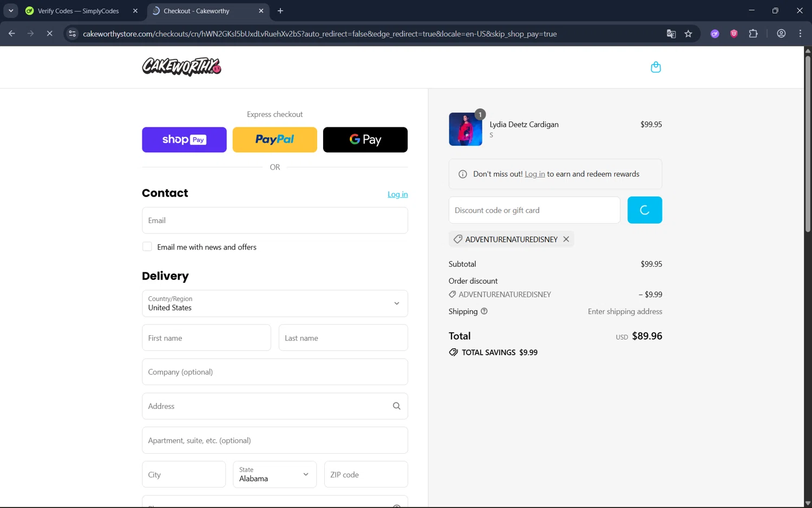Click the USD $89.96 total amount
Screen dimensions: 812x508
tap(639, 336)
